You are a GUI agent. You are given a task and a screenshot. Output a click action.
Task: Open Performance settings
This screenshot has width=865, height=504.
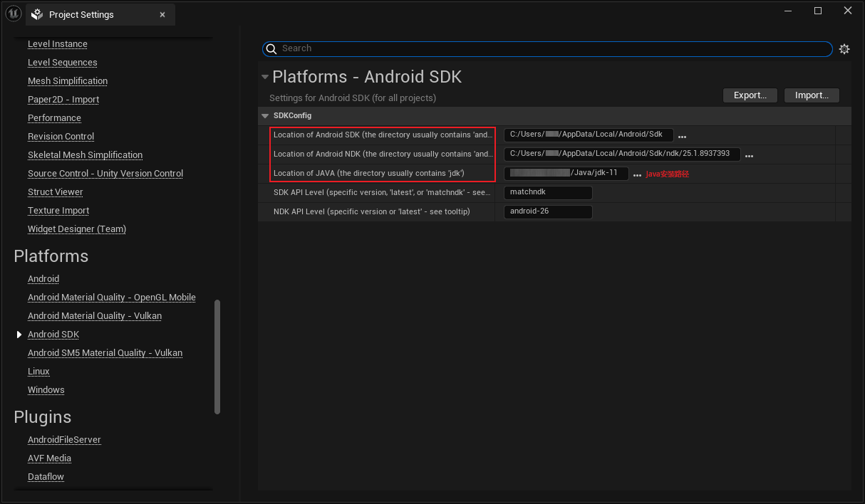tap(54, 118)
